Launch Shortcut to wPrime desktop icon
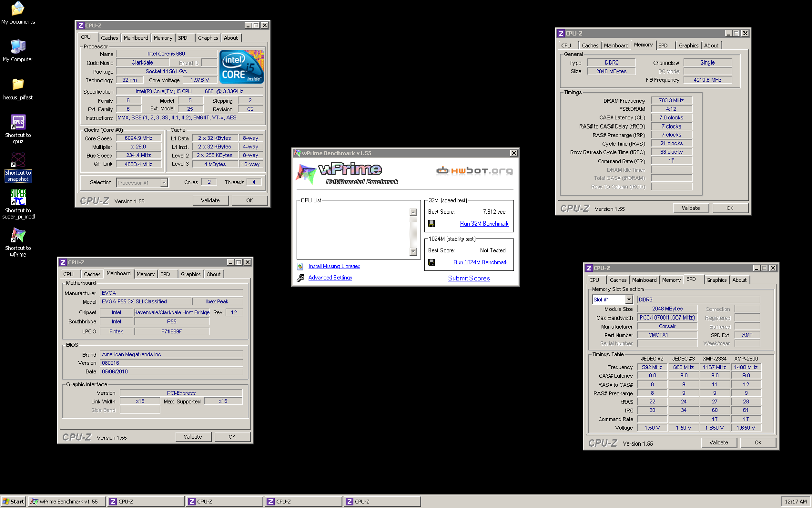The height and width of the screenshot is (508, 812). click(x=18, y=242)
